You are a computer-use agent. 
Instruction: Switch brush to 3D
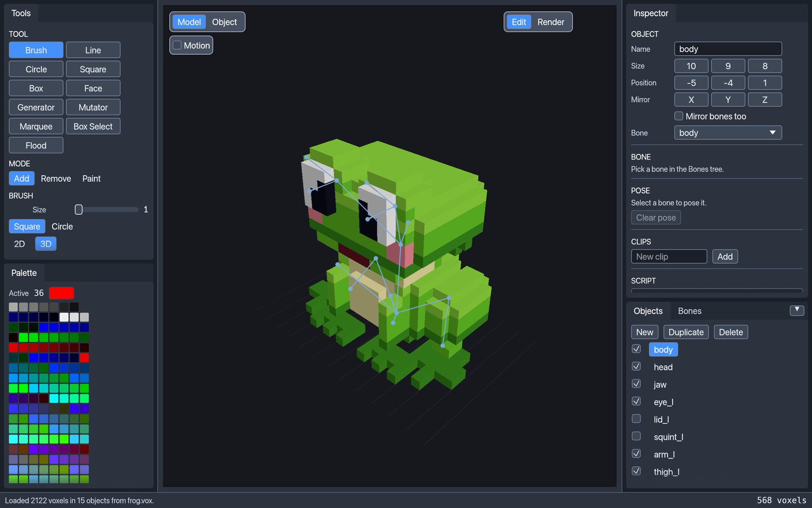(x=46, y=244)
